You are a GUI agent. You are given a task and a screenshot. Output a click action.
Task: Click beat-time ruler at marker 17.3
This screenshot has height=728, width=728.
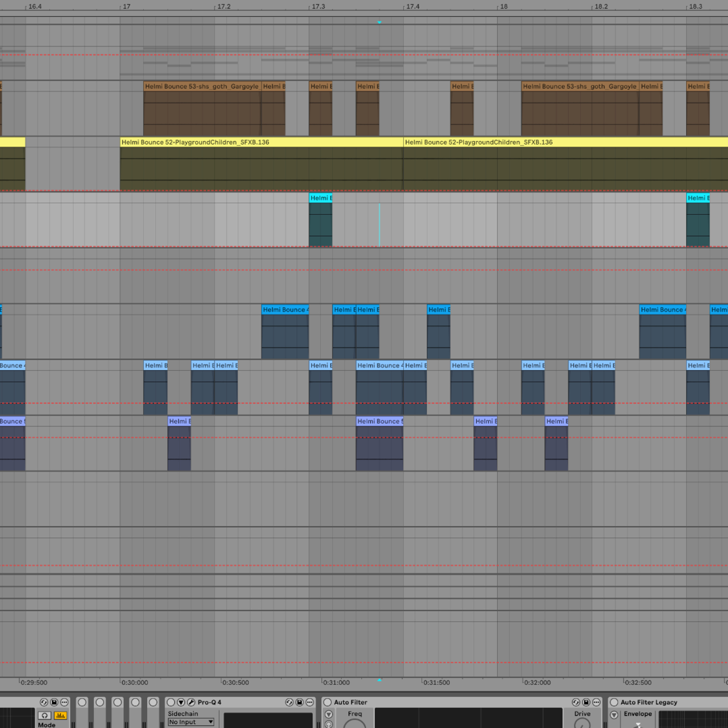[318, 6]
